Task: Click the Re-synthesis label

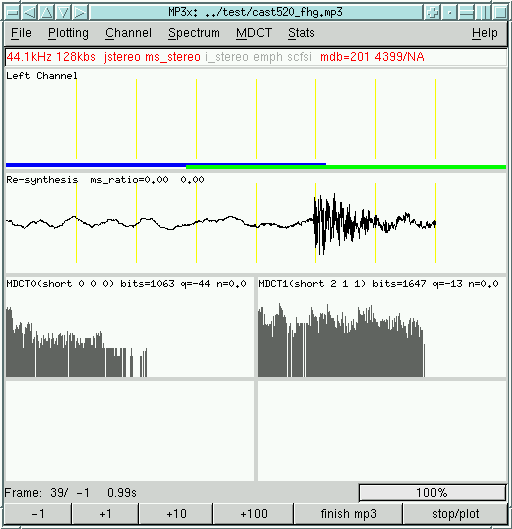Action: click(42, 180)
